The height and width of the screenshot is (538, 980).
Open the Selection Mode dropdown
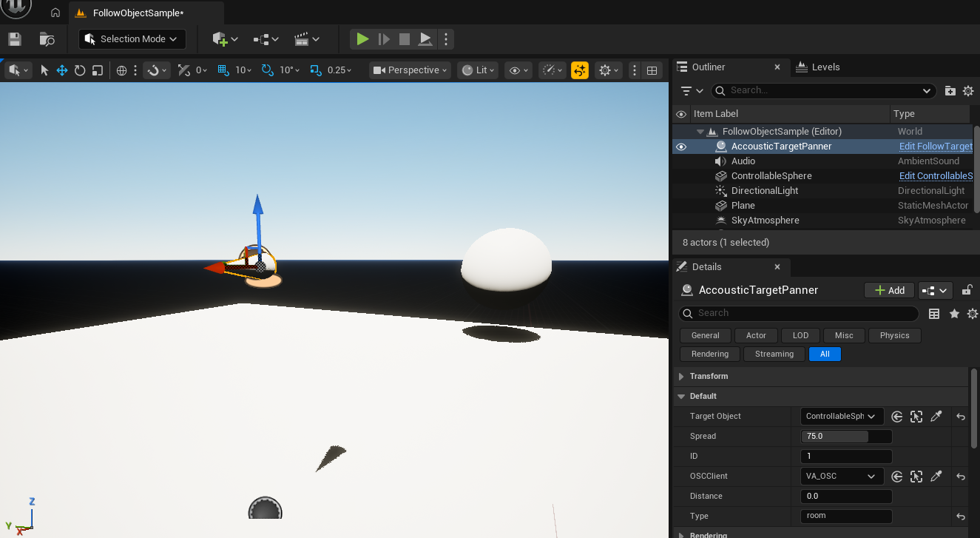tap(132, 39)
